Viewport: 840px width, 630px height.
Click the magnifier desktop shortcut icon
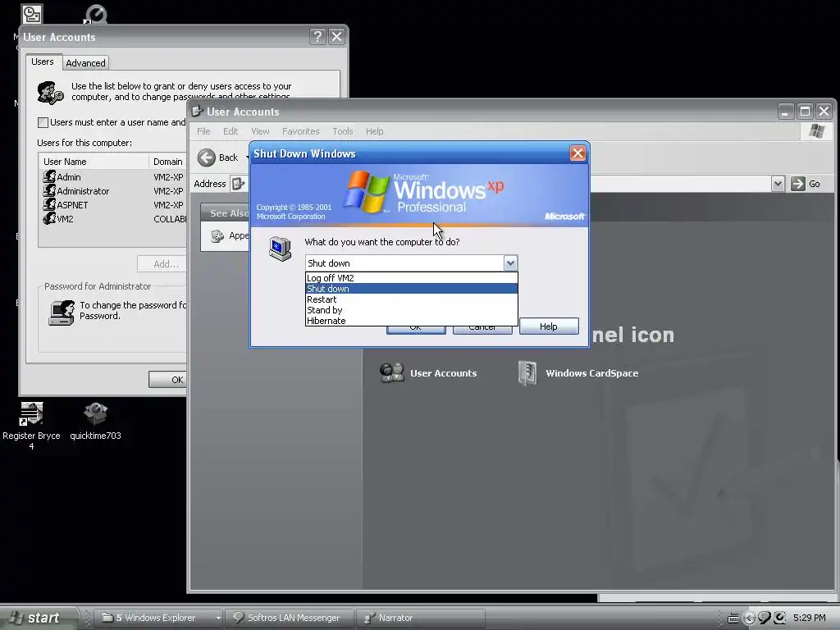[x=95, y=14]
